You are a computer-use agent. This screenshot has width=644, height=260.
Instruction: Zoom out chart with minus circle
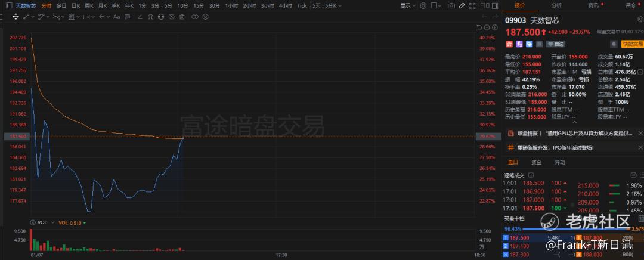tap(487, 27)
